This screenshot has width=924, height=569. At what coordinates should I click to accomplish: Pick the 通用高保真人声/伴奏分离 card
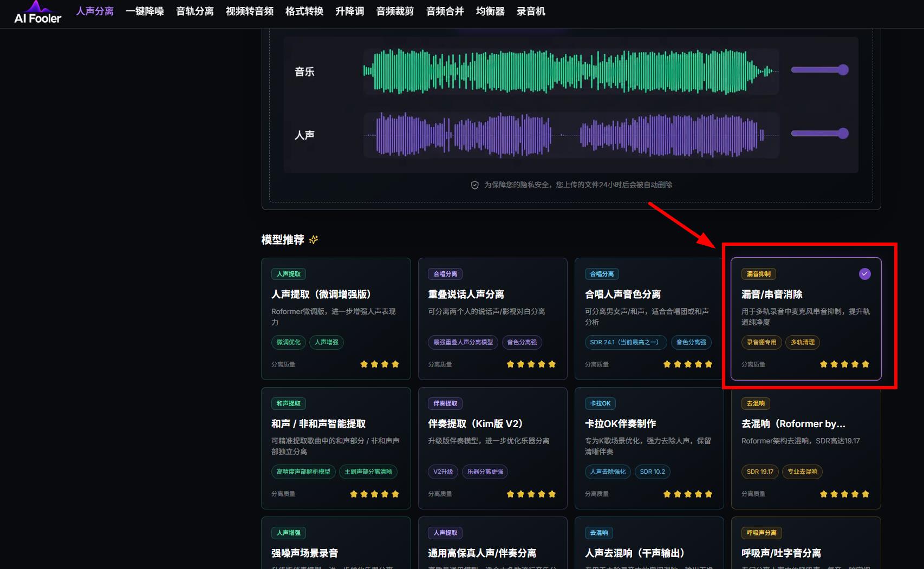point(493,543)
